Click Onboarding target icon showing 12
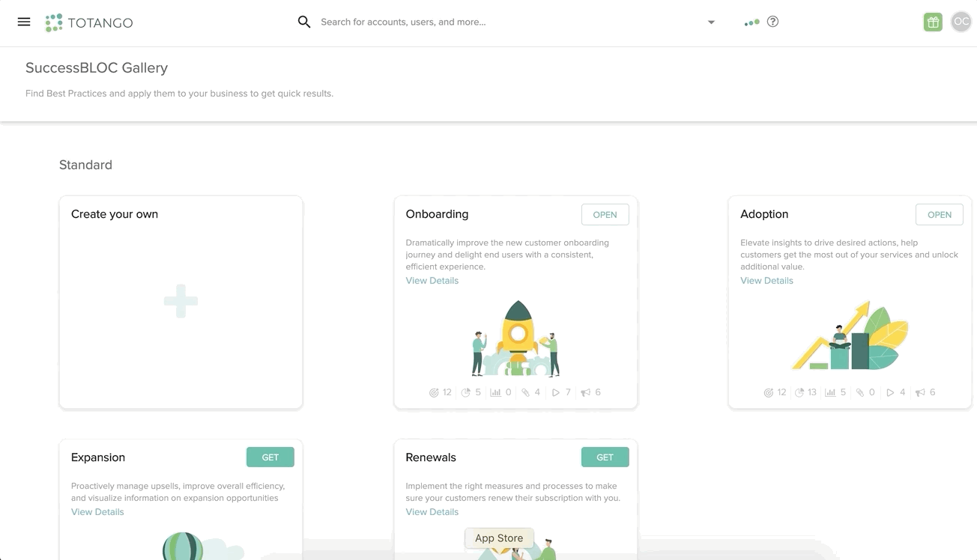This screenshot has height=560, width=977. click(434, 392)
